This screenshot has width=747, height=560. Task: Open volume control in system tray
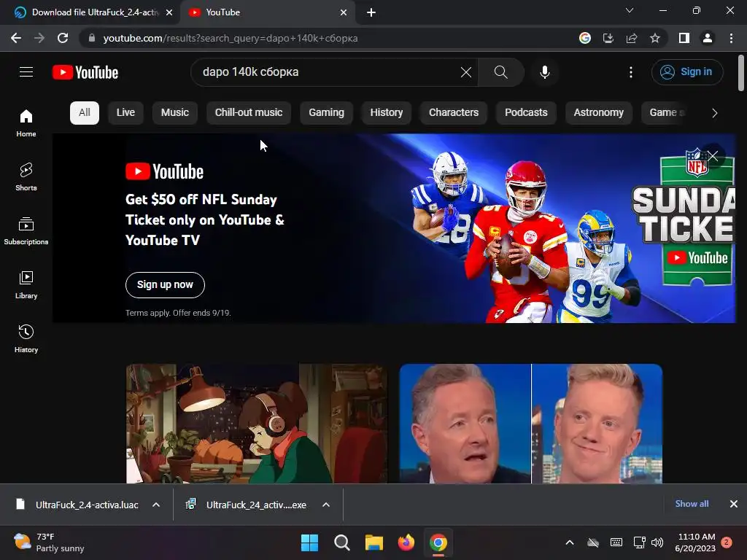coord(657,542)
